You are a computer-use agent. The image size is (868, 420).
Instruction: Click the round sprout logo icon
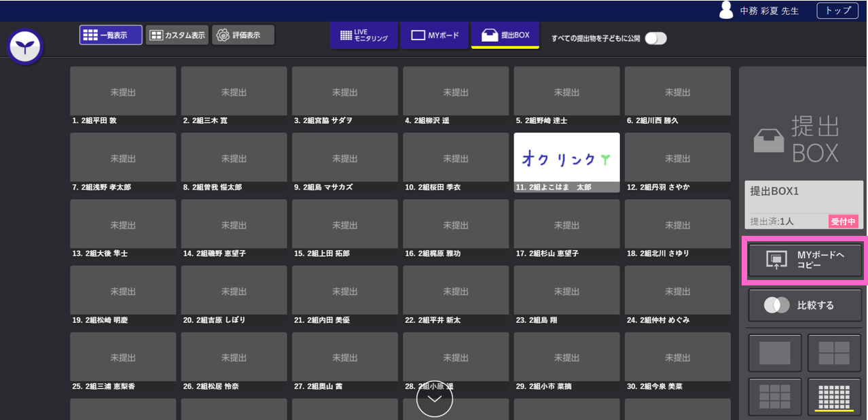coord(25,47)
